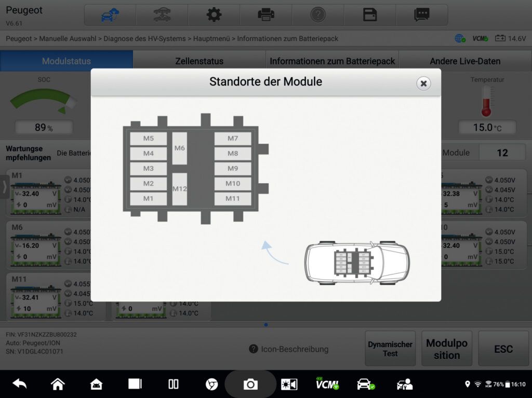Viewport: 532px width, 398px height.
Task: Go back using the back arrow
Action: click(20, 384)
